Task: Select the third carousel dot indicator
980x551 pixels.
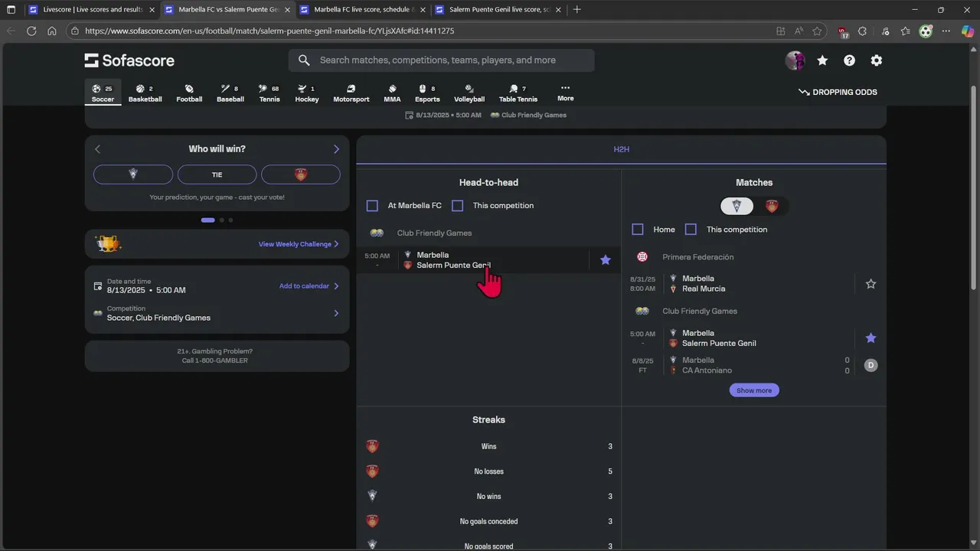Action: click(230, 220)
